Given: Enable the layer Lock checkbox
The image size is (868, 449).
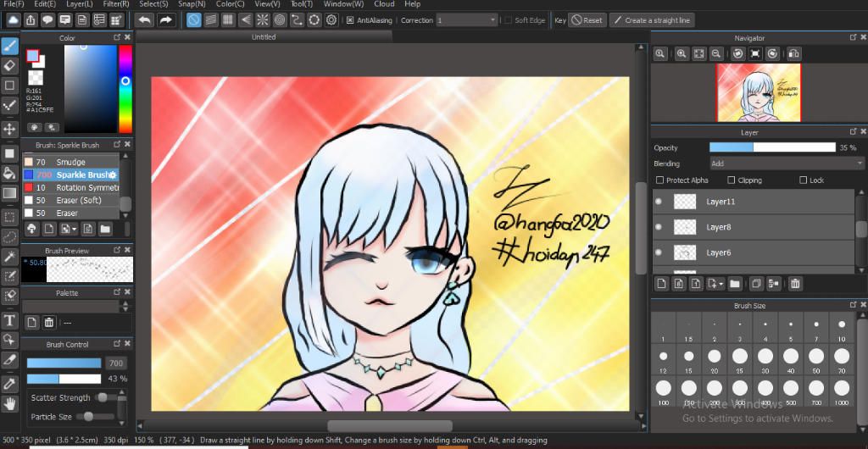Looking at the screenshot, I should point(804,180).
